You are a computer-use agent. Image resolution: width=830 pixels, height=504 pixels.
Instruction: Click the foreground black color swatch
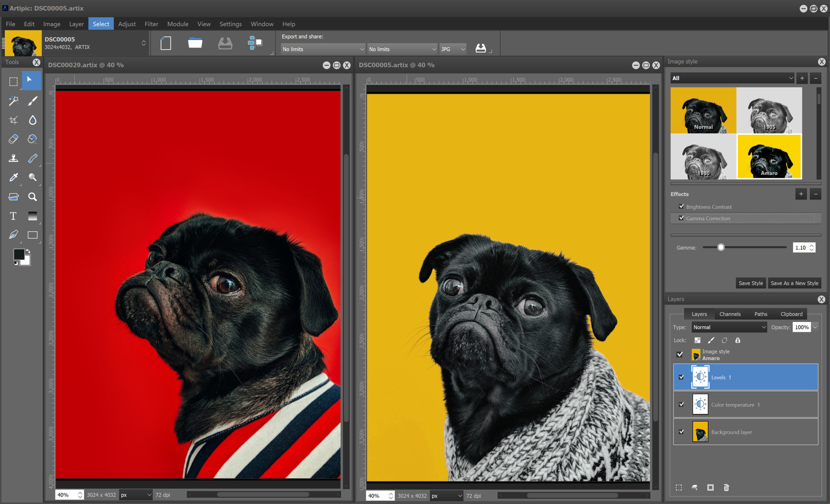pyautogui.click(x=19, y=254)
